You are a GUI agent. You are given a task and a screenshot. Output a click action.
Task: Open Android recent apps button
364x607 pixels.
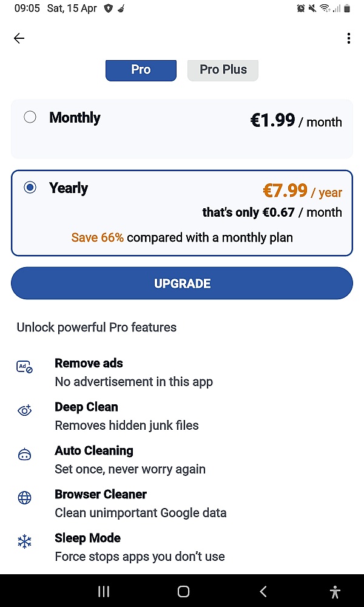pos(104,591)
